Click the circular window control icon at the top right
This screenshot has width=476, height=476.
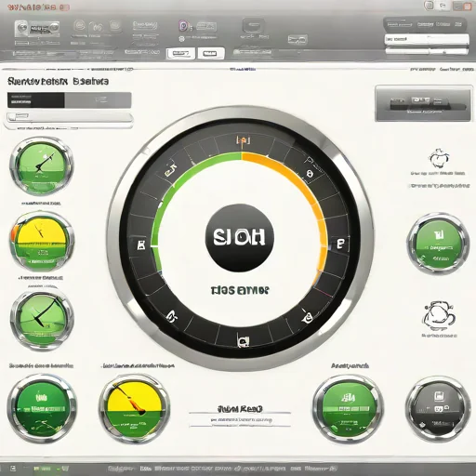(x=430, y=6)
